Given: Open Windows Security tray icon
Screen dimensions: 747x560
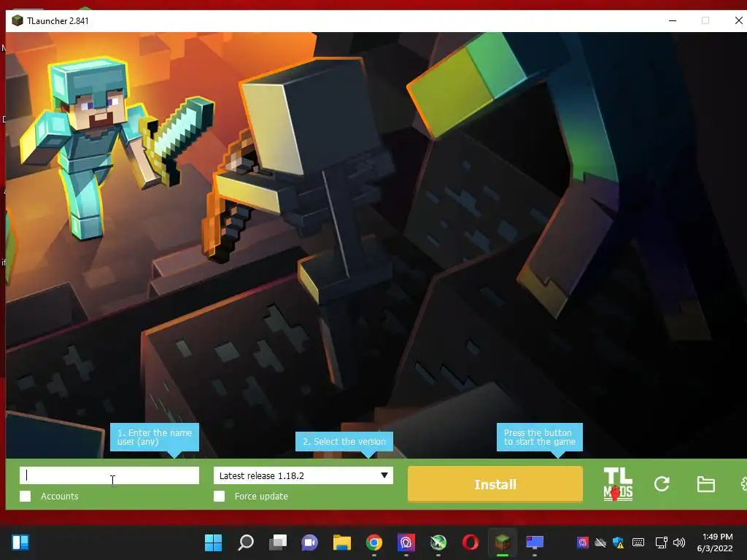Looking at the screenshot, I should pos(619,542).
